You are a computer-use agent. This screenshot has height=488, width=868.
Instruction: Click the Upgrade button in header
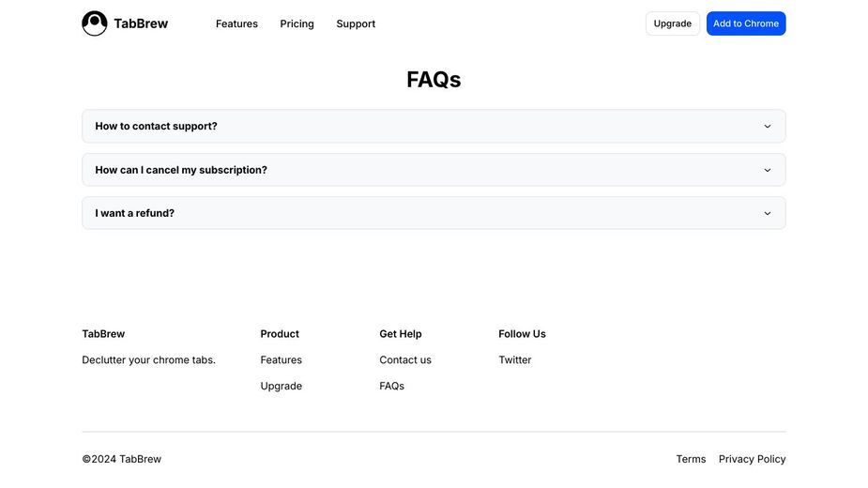673,23
